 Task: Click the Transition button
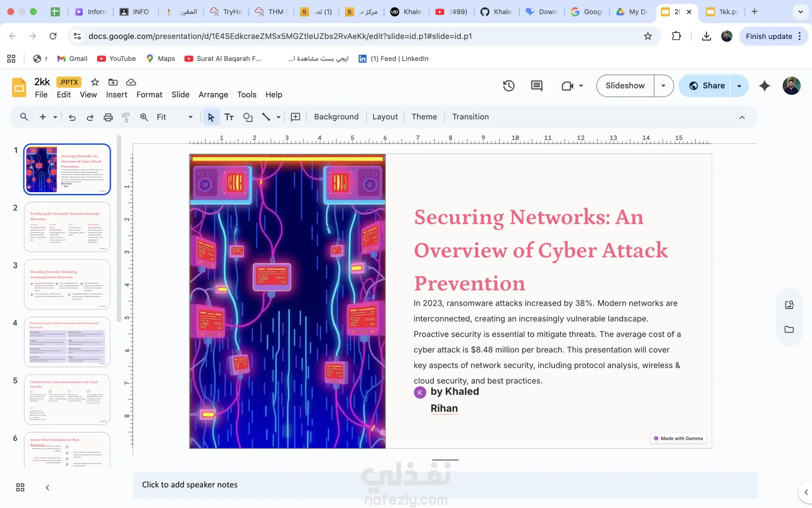click(470, 117)
